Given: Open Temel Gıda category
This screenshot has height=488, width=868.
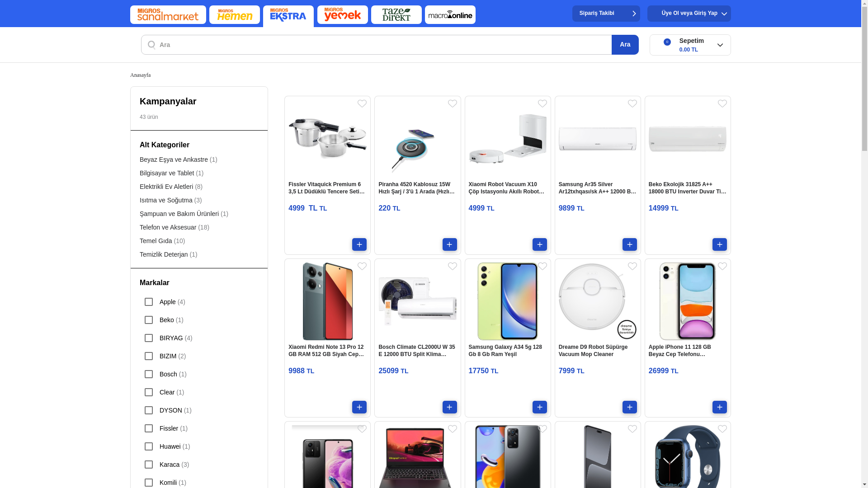Looking at the screenshot, I should point(162,241).
